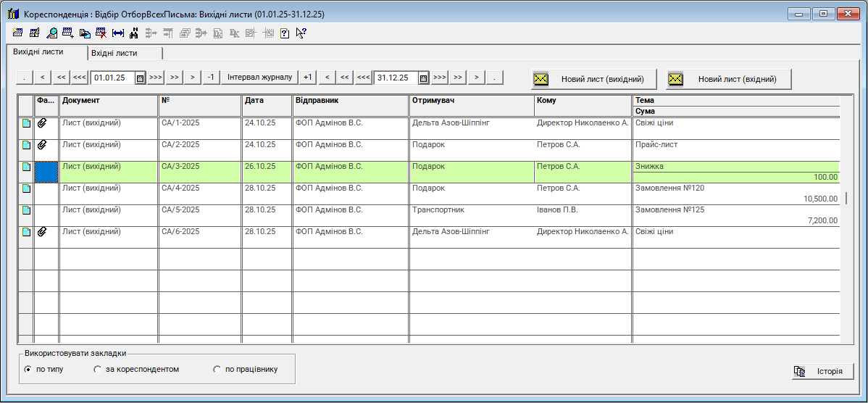The height and width of the screenshot is (403, 868).
Task: Click the vertical scrollbar of the letters table
Action: [846, 254]
